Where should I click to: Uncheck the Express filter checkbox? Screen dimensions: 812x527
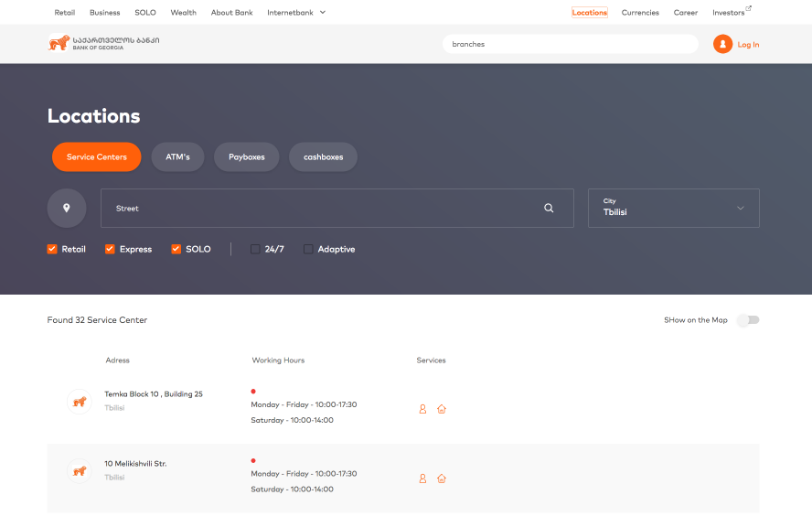click(x=110, y=249)
